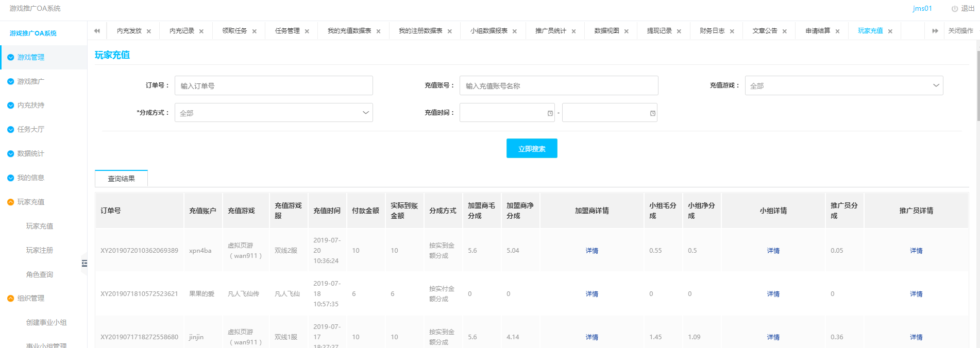Select the 查询结果 tab
The width and height of the screenshot is (980, 348).
(121, 179)
